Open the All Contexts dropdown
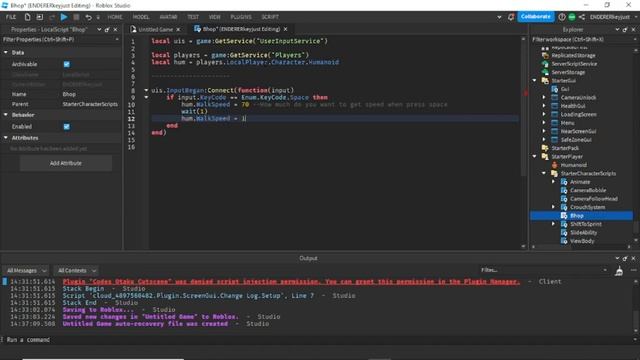This screenshot has width=640, height=360. (x=76, y=271)
